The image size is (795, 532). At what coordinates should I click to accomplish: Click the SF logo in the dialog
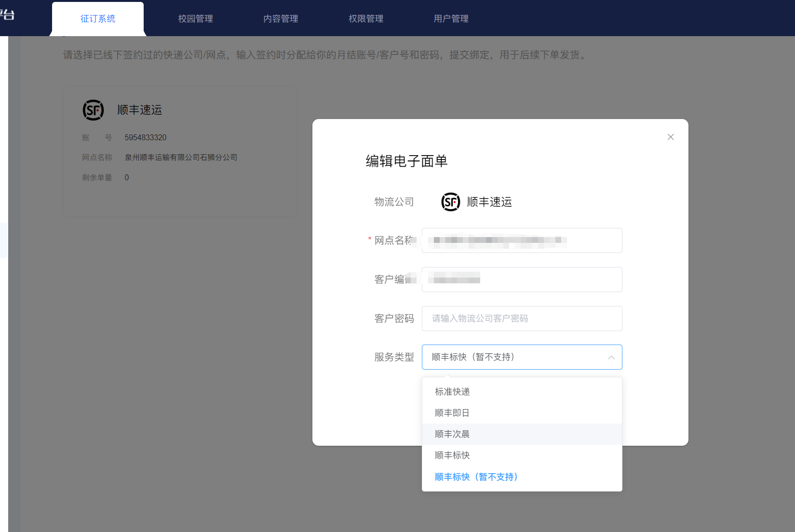451,202
